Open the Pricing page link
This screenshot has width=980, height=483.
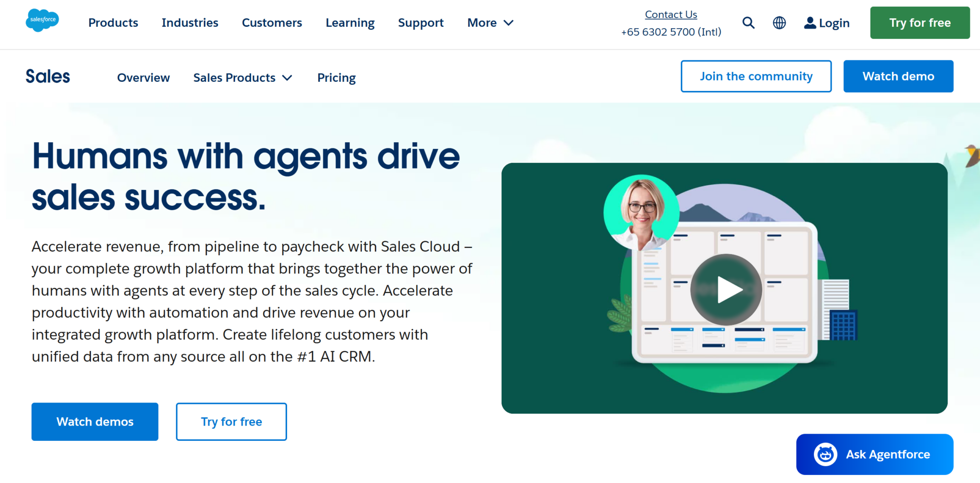point(336,78)
